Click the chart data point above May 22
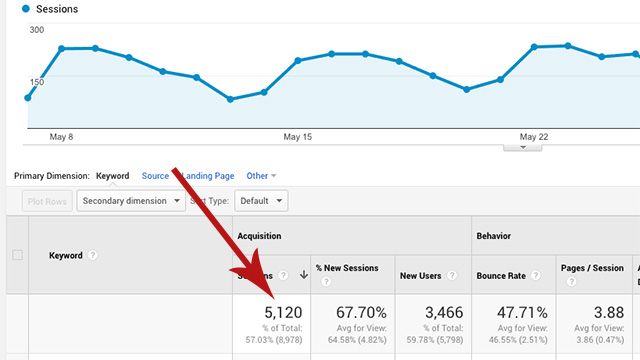This screenshot has width=640, height=360. pyautogui.click(x=534, y=47)
